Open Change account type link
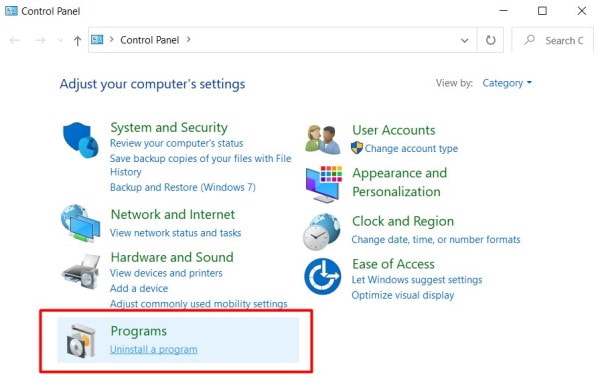This screenshot has width=600, height=391. (x=411, y=148)
